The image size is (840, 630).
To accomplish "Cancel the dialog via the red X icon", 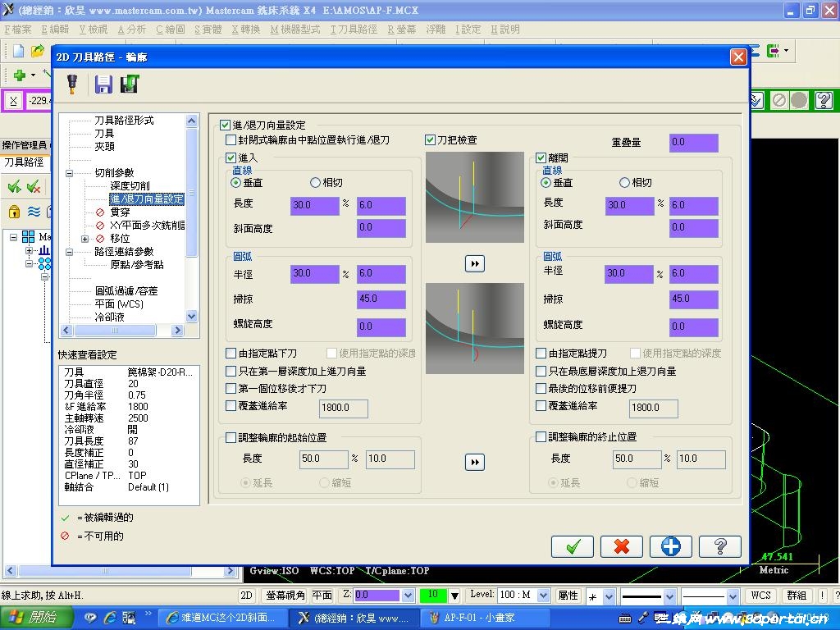I will pos(621,546).
